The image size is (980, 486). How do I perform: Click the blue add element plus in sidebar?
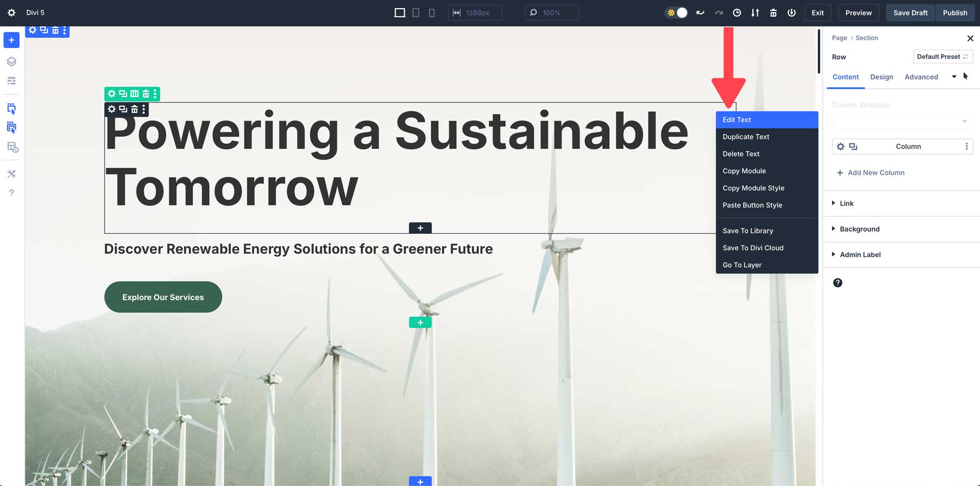(11, 40)
